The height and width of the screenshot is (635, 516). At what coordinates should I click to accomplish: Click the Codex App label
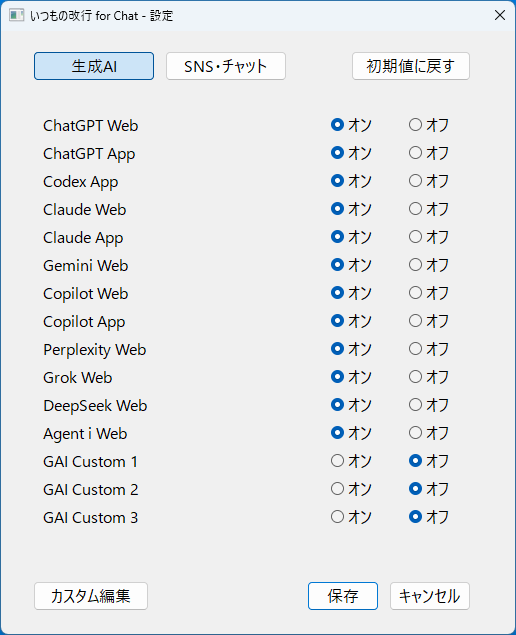(81, 182)
